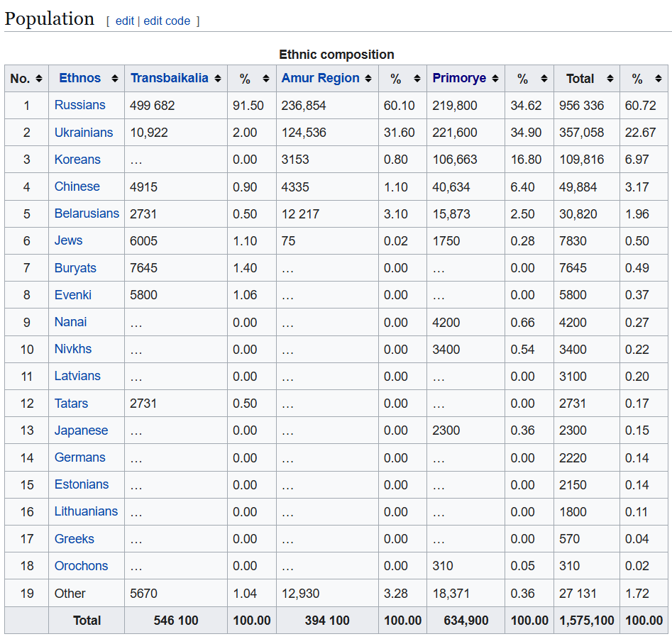
Task: Open the Japanese link
Action: pos(81,430)
